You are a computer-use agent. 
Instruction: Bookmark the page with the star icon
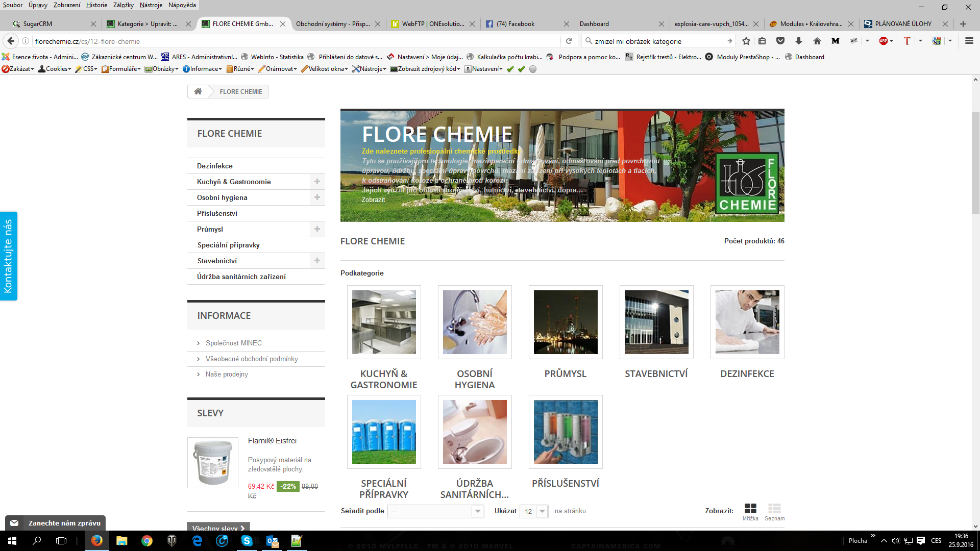coord(746,41)
